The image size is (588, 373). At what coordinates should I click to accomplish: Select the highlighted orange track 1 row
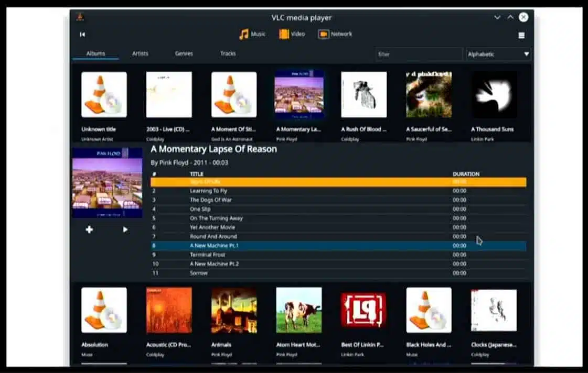(338, 182)
